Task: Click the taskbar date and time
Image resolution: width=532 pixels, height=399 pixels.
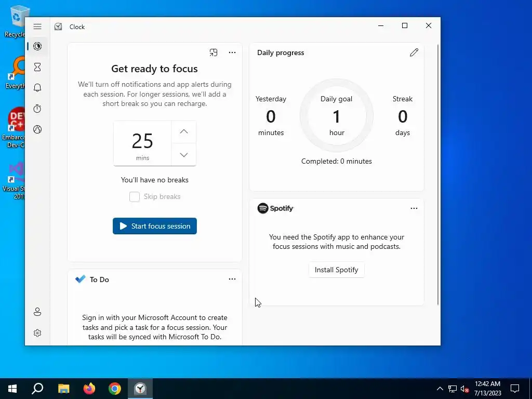Action: click(x=487, y=389)
